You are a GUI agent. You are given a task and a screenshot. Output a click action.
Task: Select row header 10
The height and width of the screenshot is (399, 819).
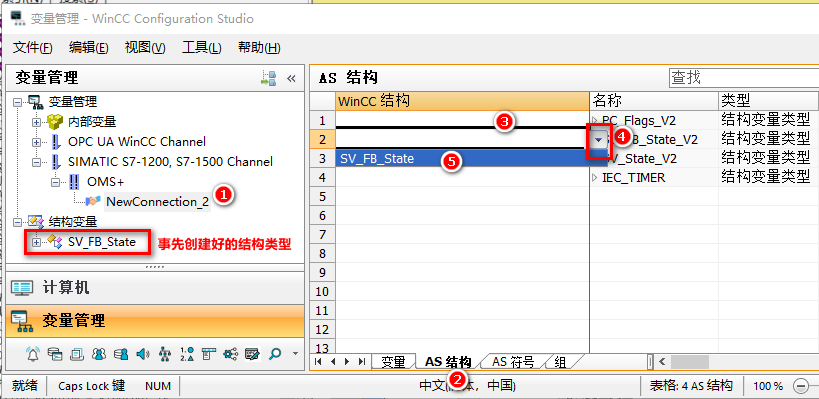coord(322,291)
